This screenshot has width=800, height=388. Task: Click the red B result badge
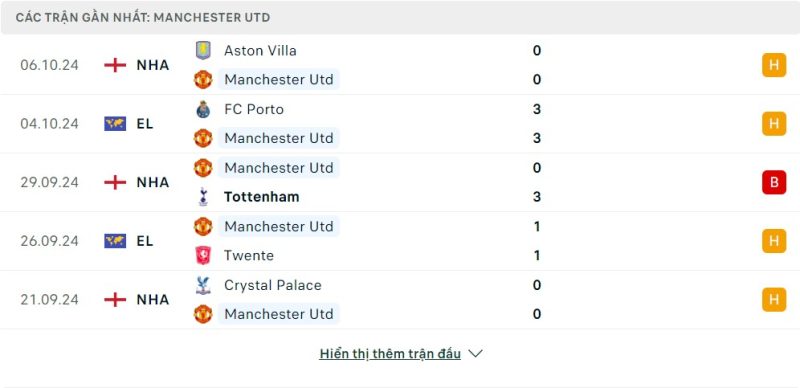[x=774, y=182]
